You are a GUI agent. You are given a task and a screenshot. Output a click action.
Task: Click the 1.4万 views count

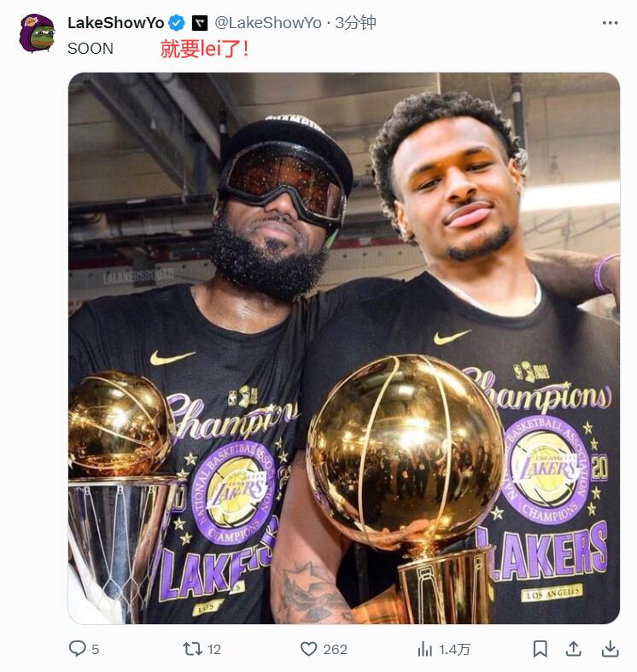[454, 649]
